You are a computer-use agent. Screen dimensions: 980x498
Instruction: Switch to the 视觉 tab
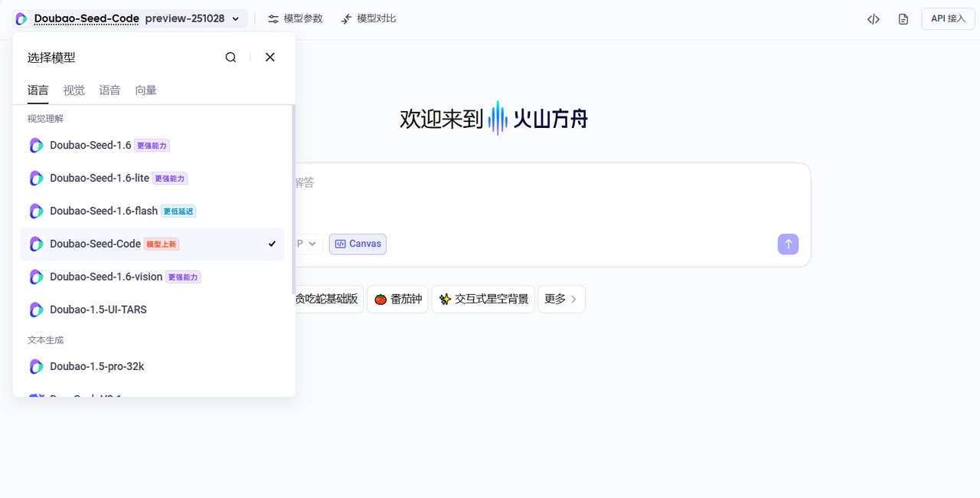point(73,90)
